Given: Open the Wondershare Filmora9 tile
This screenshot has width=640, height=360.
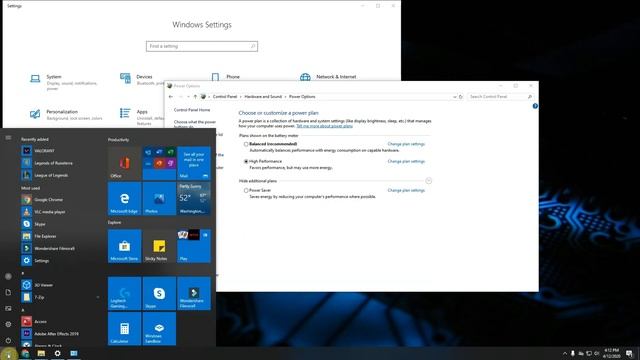Looking at the screenshot, I should pos(194,293).
